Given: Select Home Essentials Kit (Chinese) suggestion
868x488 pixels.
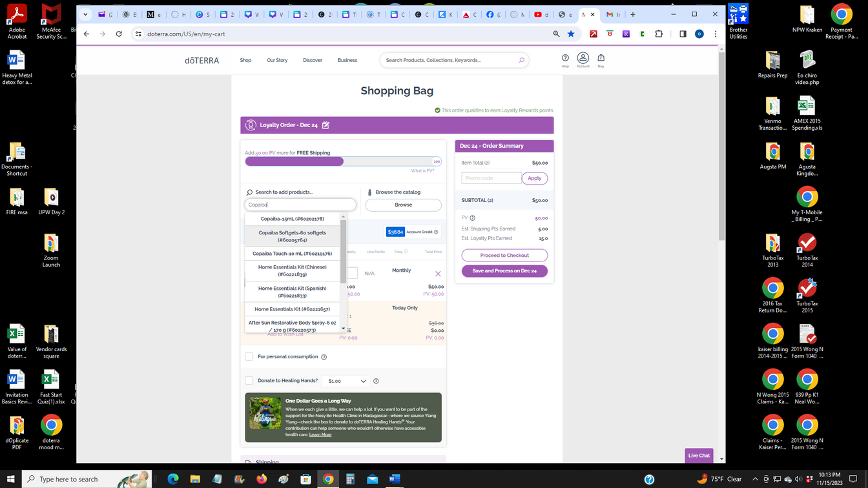Looking at the screenshot, I should point(293,270).
